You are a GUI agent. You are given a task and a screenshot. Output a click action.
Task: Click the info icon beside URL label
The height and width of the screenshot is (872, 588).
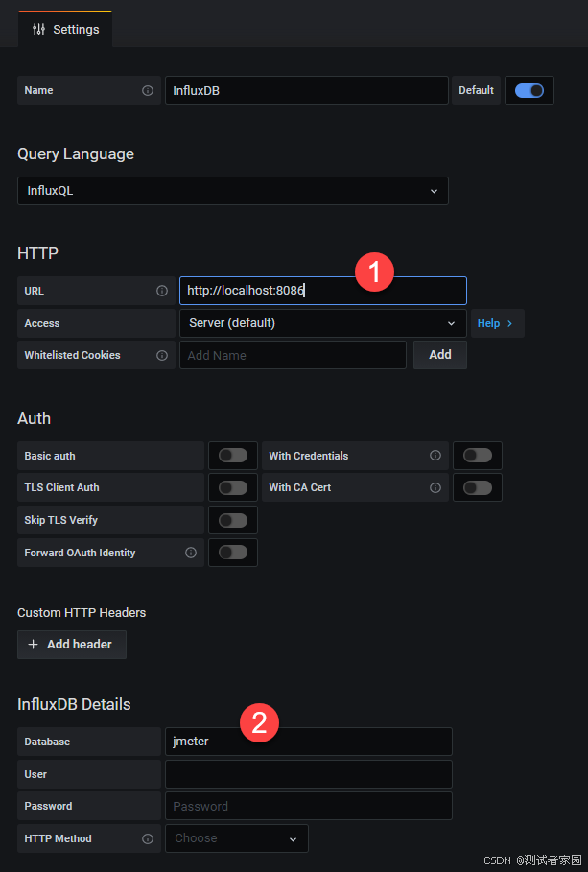pyautogui.click(x=162, y=291)
